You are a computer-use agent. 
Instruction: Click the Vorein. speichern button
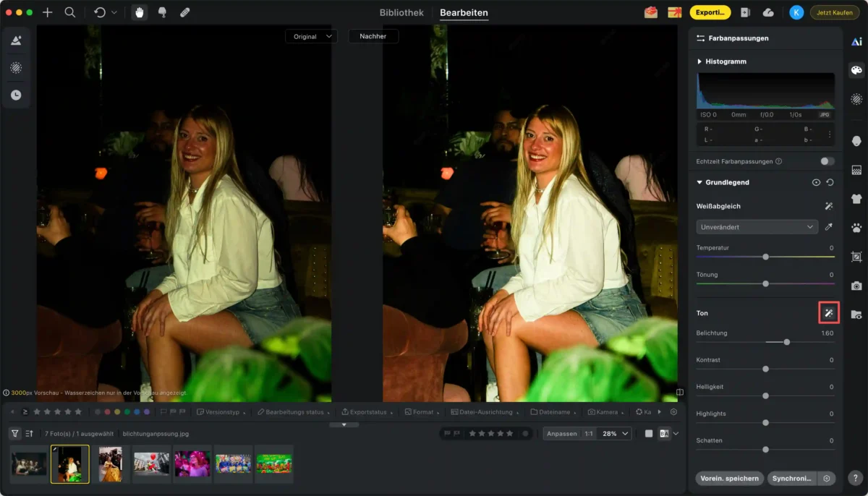(x=730, y=478)
